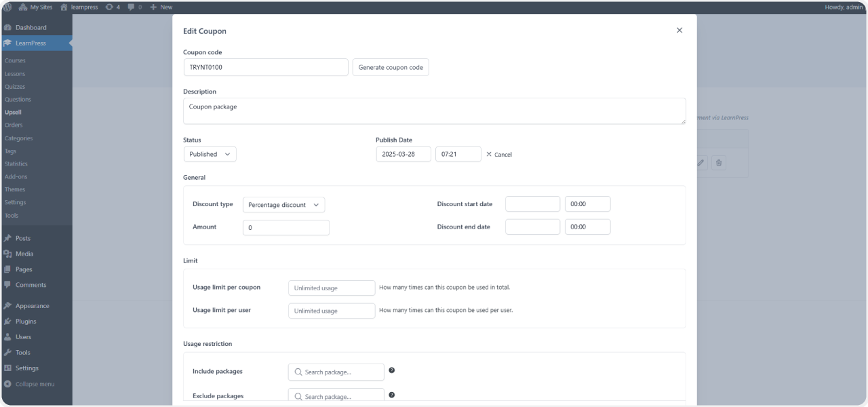Click Cancel next to the Publish Date

(x=498, y=154)
